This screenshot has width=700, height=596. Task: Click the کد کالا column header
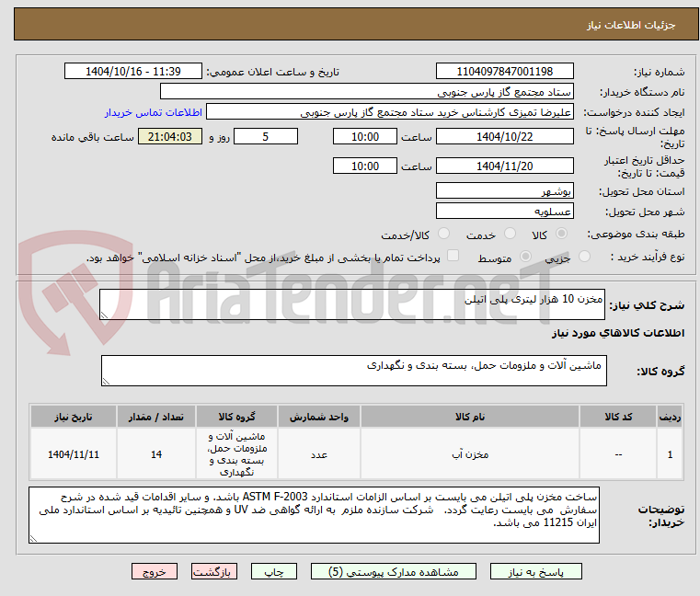[x=618, y=417]
